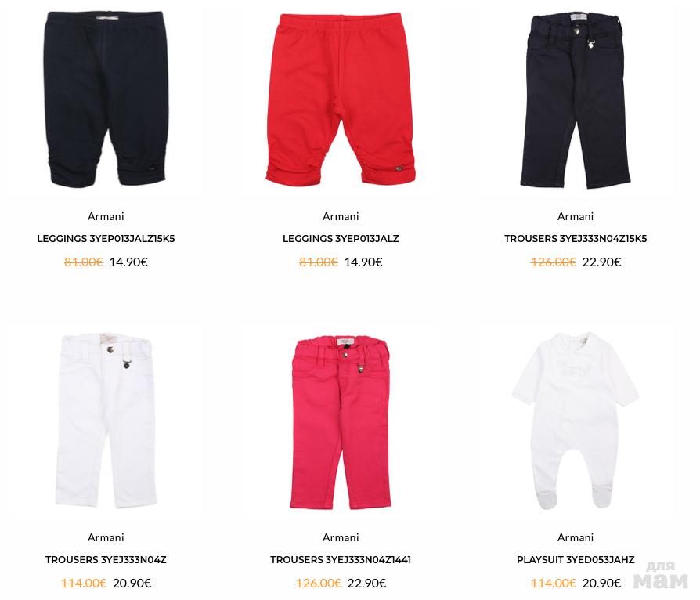Click the TROUSERS 3YEJ333N04Z product title
The height and width of the screenshot is (600, 700).
coord(106,560)
